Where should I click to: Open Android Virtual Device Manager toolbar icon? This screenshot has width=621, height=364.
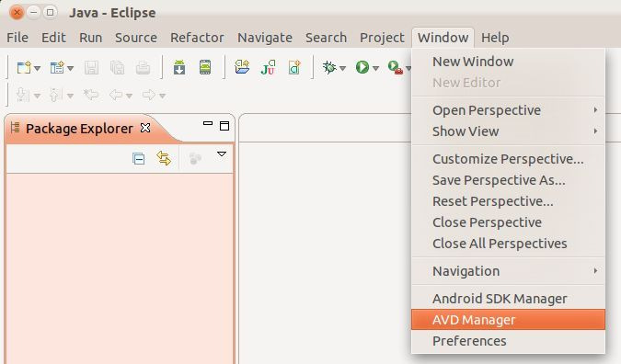[x=205, y=67]
